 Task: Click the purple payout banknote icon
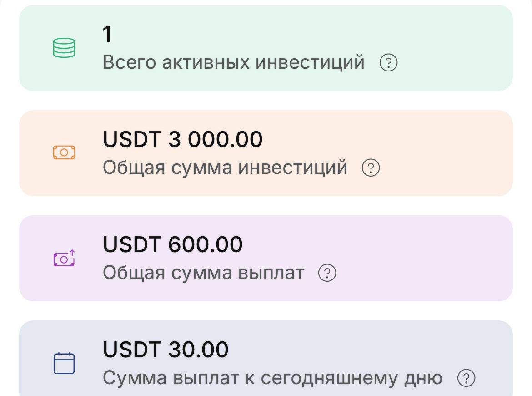click(64, 259)
